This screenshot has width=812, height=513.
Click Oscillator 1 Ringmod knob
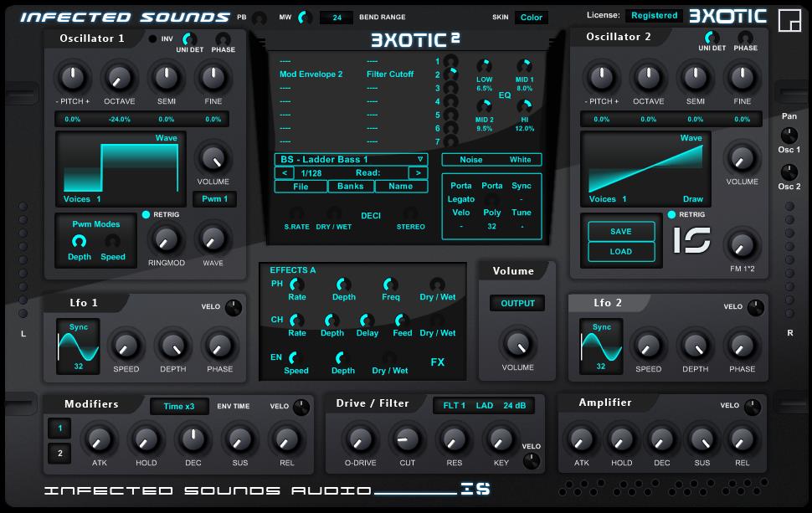pyautogui.click(x=167, y=239)
